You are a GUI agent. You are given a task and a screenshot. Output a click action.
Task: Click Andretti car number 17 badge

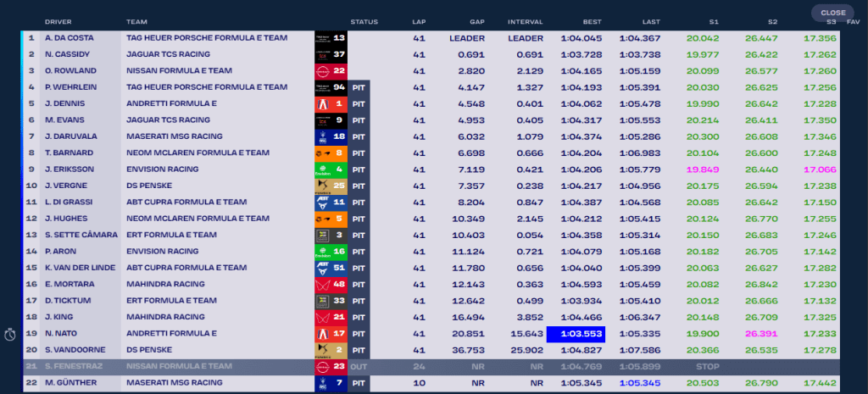[x=331, y=334]
